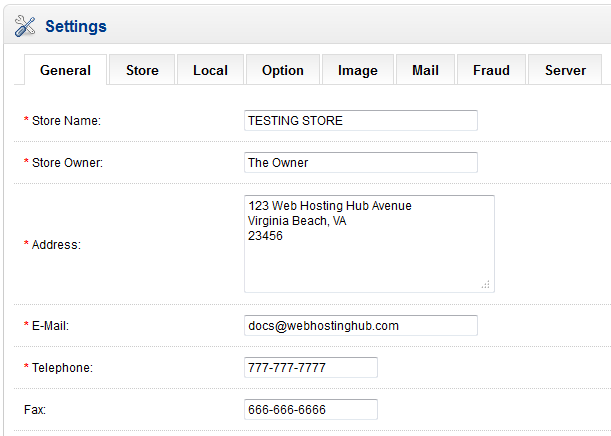Select the E-Mail input field
611x436 pixels.
tap(360, 326)
